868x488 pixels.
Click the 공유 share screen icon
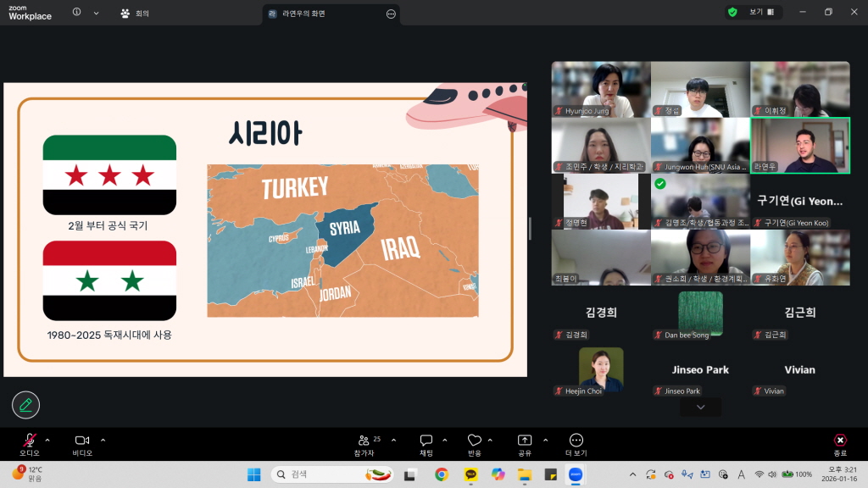525,441
